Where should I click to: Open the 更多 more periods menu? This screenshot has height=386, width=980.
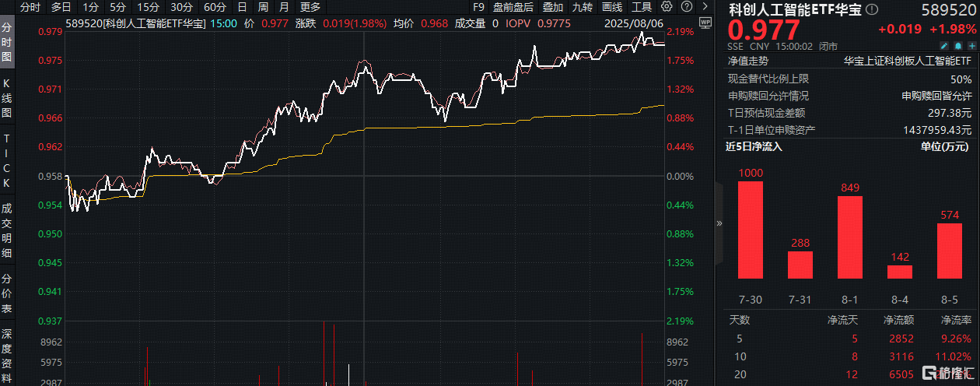pos(310,7)
